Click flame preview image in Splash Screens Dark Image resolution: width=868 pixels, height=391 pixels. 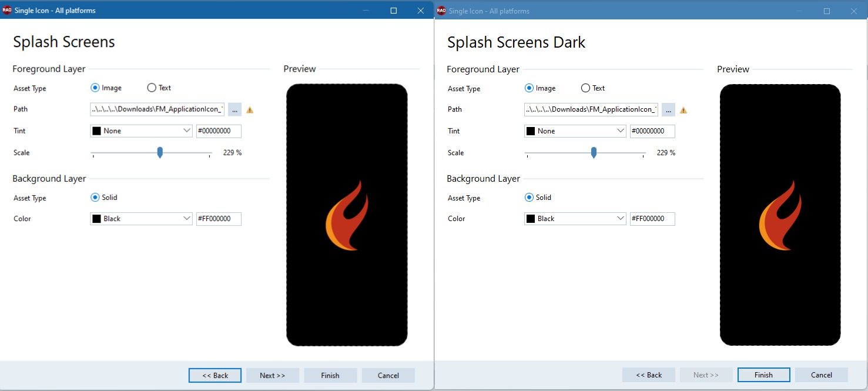click(780, 215)
